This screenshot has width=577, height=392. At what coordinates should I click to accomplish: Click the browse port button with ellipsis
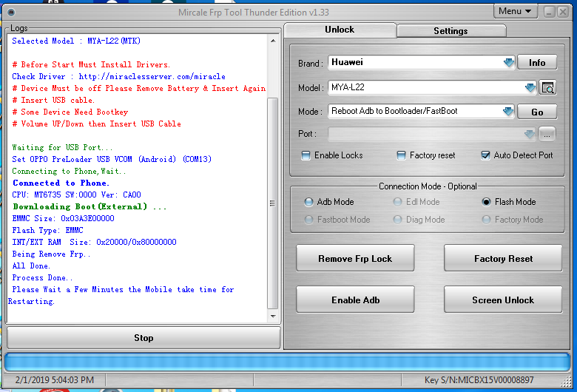tap(547, 135)
